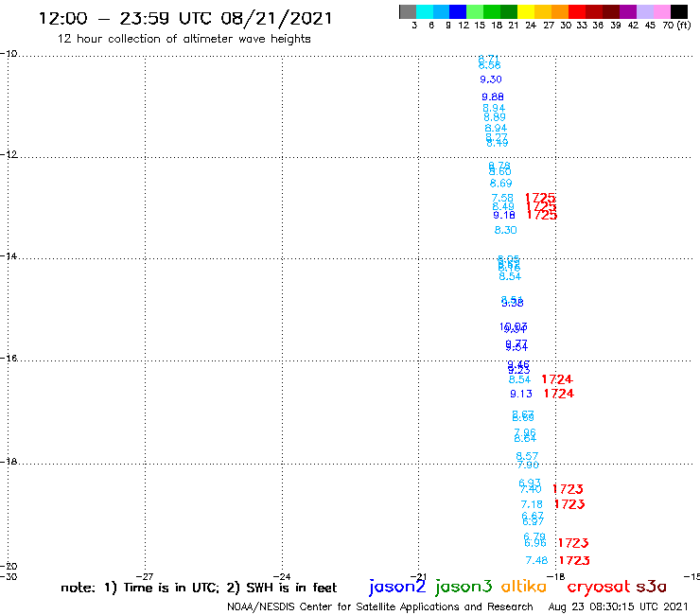Pick the yellow swatch in the color scale
Screen dimensions: 700x615
[526, 11]
